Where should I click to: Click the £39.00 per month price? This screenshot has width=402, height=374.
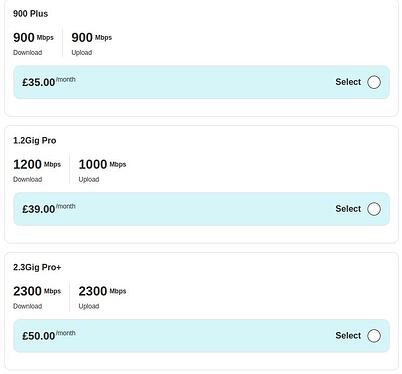49,208
